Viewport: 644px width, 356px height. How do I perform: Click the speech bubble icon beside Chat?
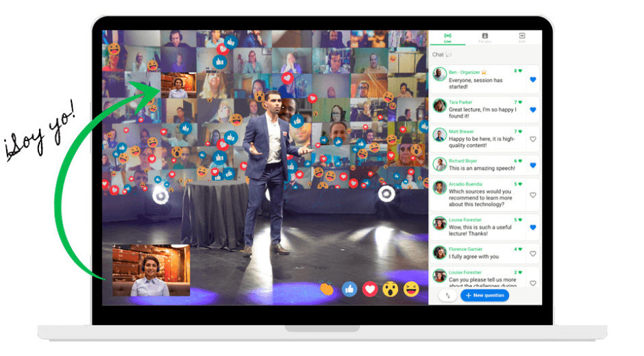point(449,55)
